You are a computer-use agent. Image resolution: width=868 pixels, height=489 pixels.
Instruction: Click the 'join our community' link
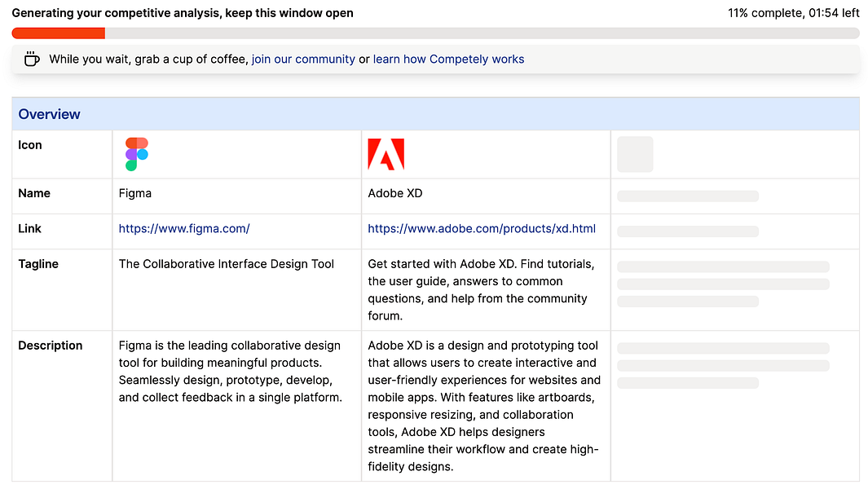click(303, 59)
